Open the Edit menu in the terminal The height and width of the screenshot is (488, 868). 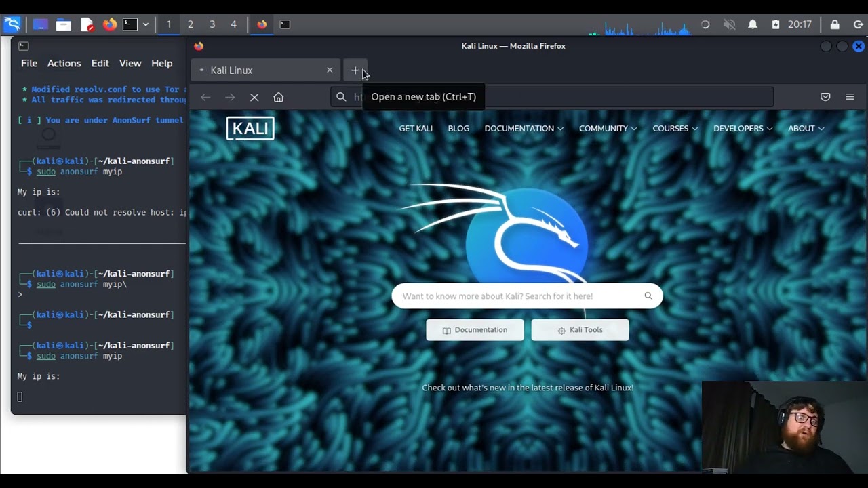click(100, 63)
